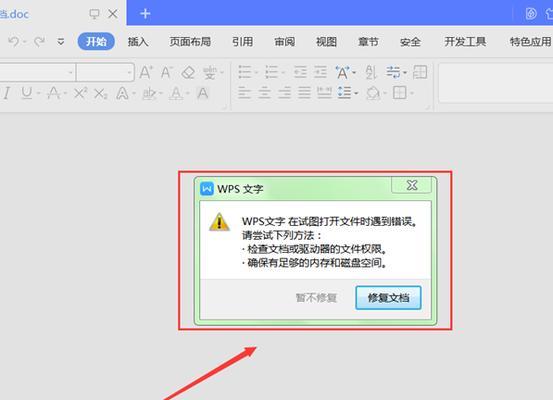Toggle character shading A icon
Image resolution: width=553 pixels, height=400 pixels.
(203, 93)
